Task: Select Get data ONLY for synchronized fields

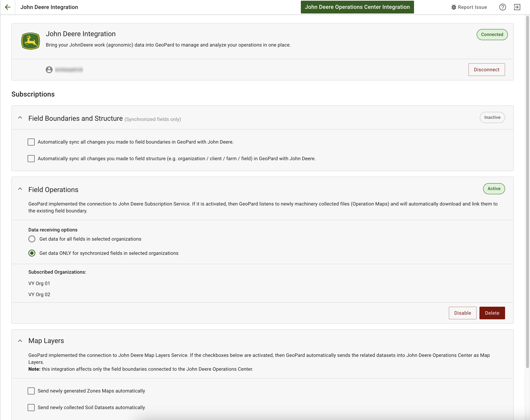Action: (32, 253)
